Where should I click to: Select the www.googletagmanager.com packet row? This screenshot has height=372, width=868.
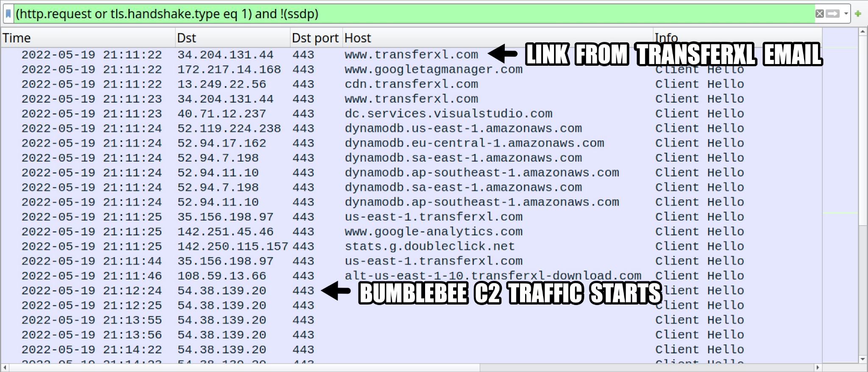(411, 70)
